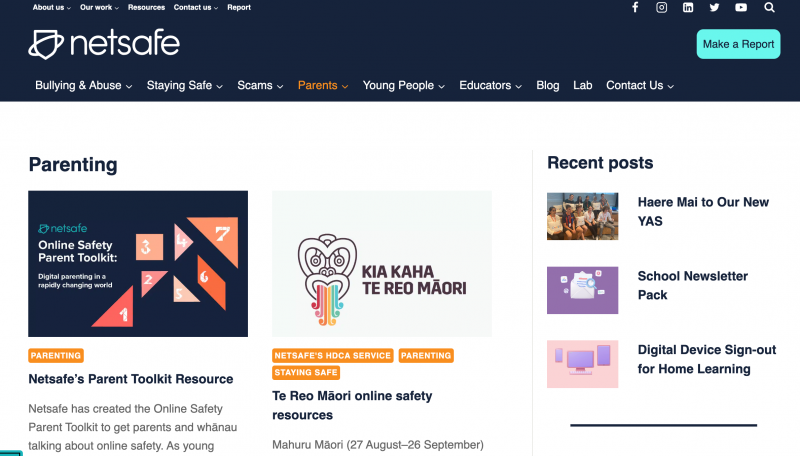The width and height of the screenshot is (800, 456).
Task: Open the Online Safety Parent Toolkit image
Action: [x=138, y=264]
